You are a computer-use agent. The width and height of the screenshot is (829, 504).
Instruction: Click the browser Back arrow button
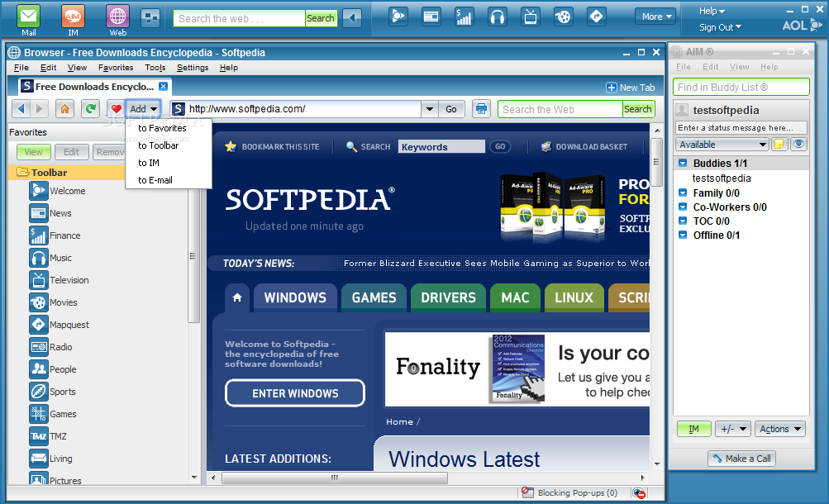(21, 109)
